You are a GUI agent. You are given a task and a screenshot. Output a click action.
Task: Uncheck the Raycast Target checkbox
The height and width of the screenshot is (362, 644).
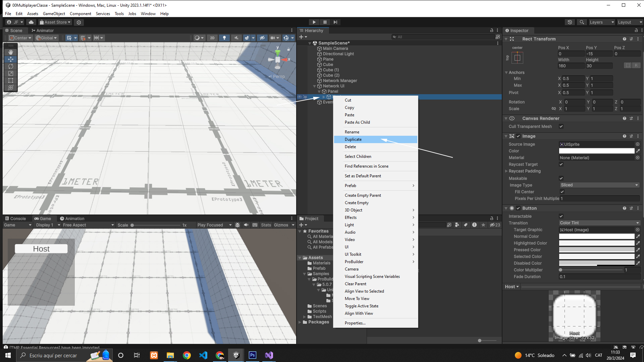pos(561,164)
